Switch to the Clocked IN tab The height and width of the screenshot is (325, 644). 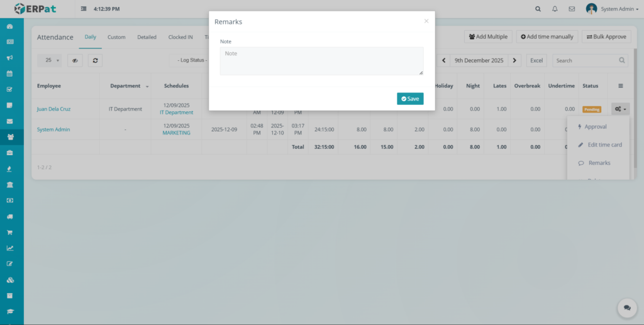[180, 37]
